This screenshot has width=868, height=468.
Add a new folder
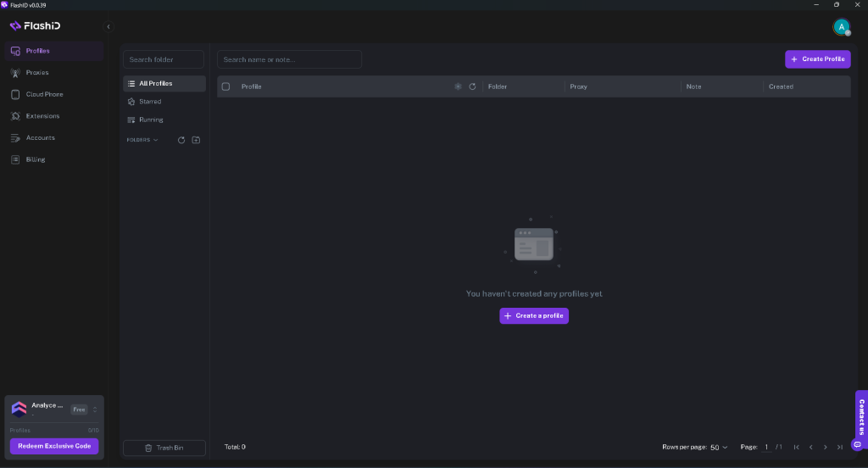point(196,140)
